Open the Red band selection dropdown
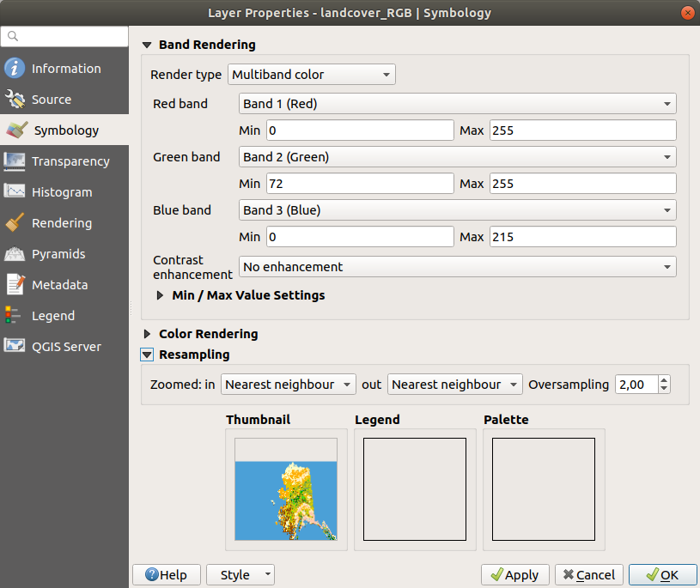 click(457, 104)
